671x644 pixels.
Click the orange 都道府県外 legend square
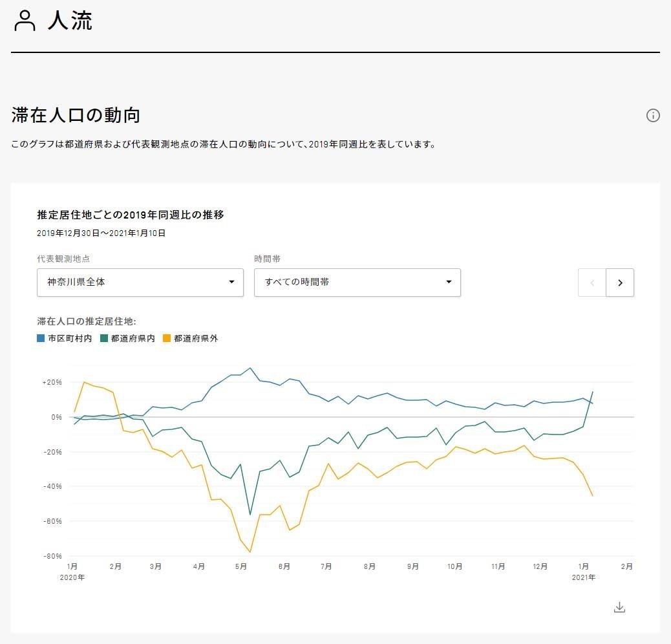167,338
